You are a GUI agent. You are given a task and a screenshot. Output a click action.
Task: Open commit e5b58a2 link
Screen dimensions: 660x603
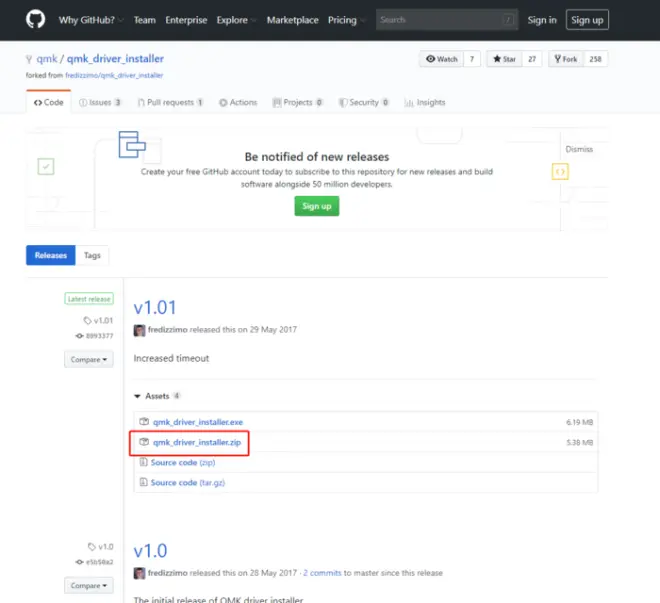[95, 562]
